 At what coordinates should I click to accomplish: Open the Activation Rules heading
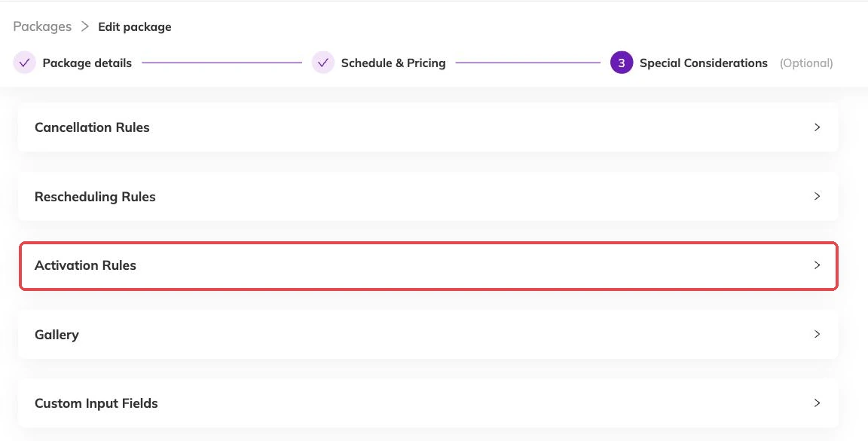pos(85,265)
